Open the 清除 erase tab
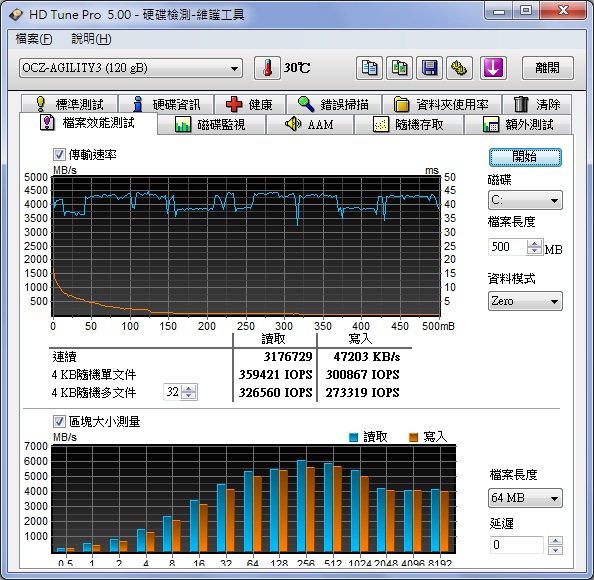Image resolution: width=594 pixels, height=580 pixels. (537, 104)
